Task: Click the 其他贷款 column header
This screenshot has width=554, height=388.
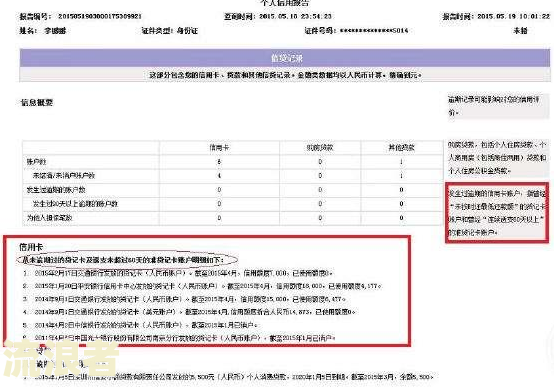Action: click(x=401, y=148)
